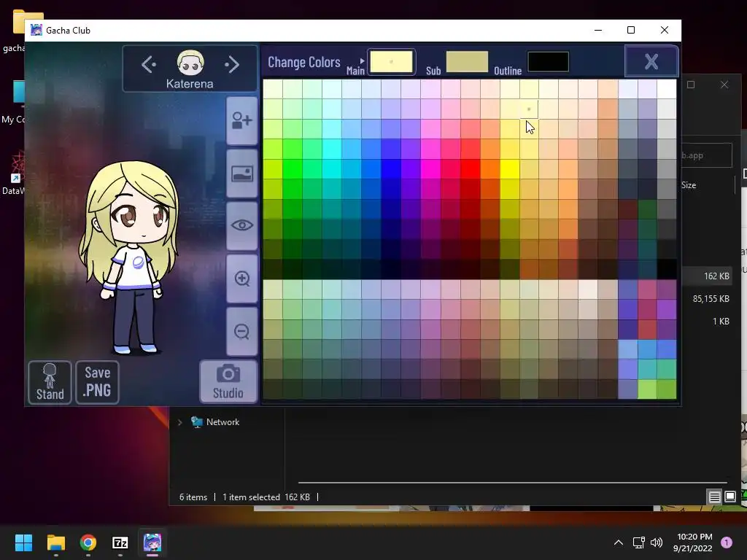Viewport: 747px width, 560px height.
Task: Go to previous character with left arrow
Action: [x=149, y=64]
